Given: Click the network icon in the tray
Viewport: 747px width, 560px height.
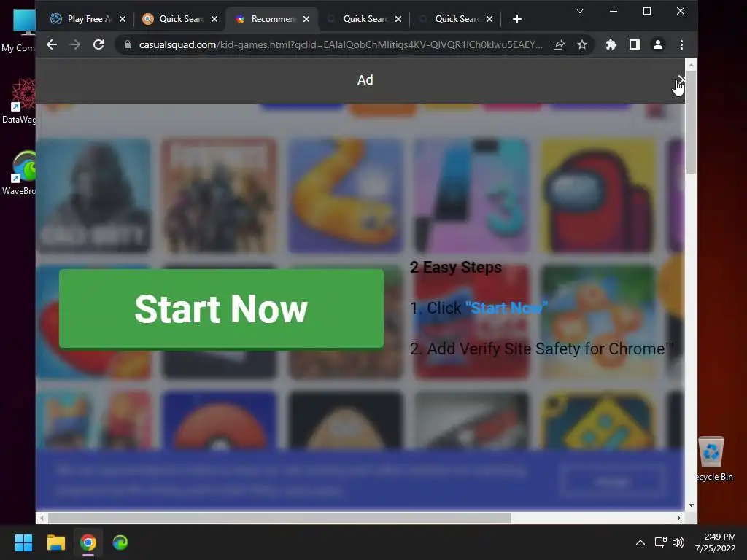Looking at the screenshot, I should tap(660, 542).
